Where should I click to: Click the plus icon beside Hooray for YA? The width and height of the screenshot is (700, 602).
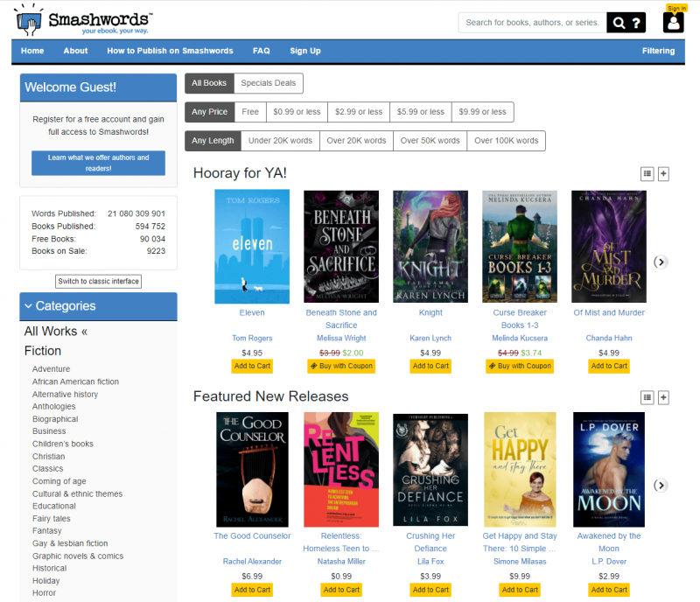point(663,173)
